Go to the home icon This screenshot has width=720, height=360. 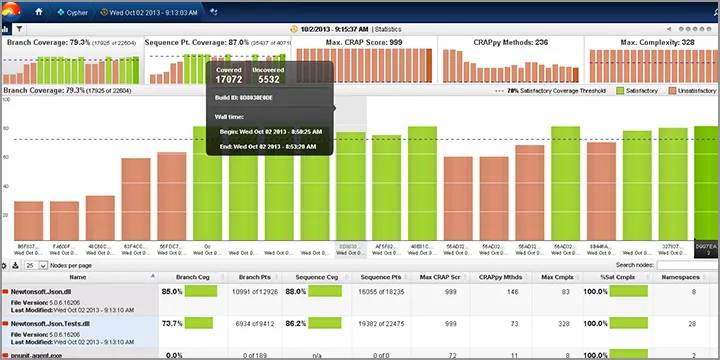click(x=39, y=12)
